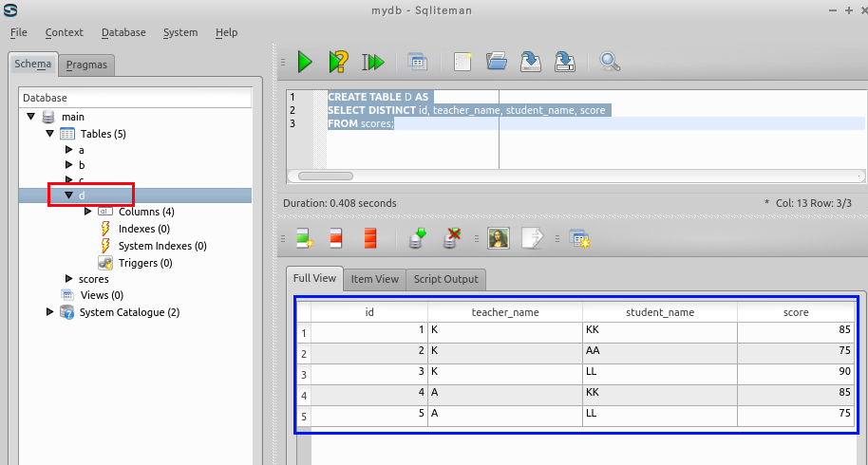Expand the scores table node
The height and width of the screenshot is (465, 868).
(68, 279)
